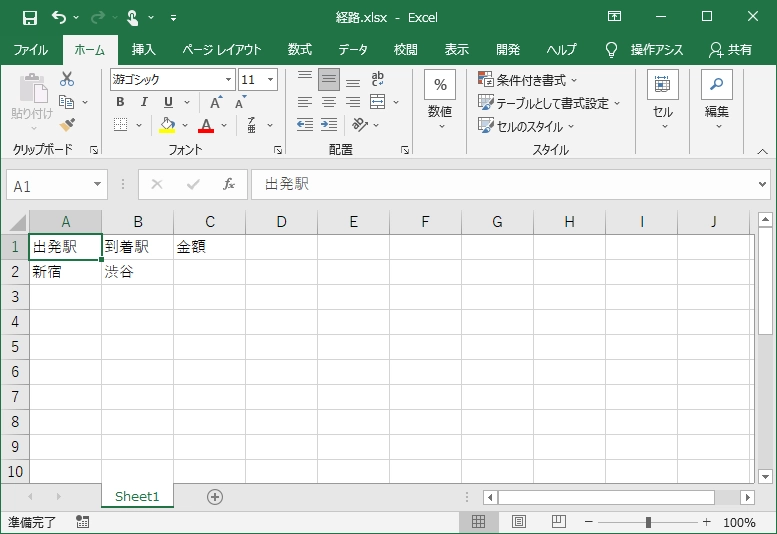Open the ファイル tab
This screenshot has width=777, height=534.
pos(31,50)
